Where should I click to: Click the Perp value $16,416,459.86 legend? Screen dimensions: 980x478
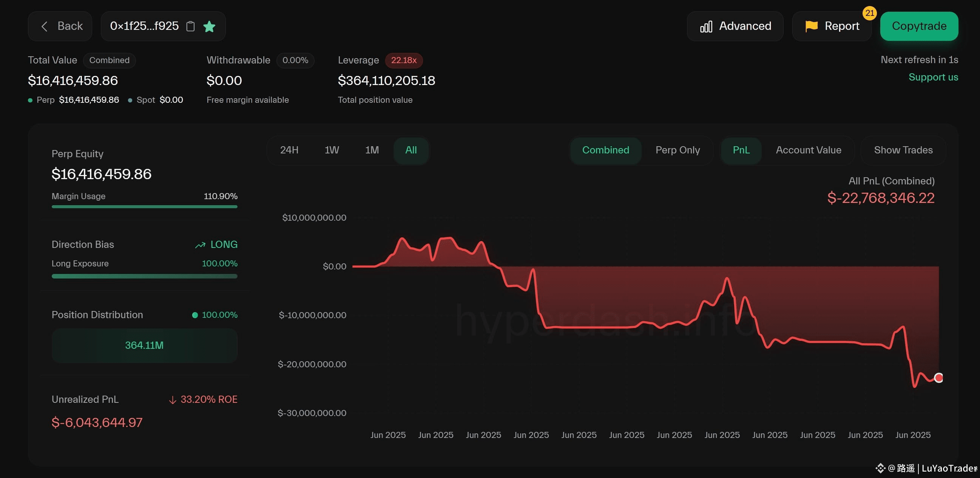pyautogui.click(x=73, y=100)
